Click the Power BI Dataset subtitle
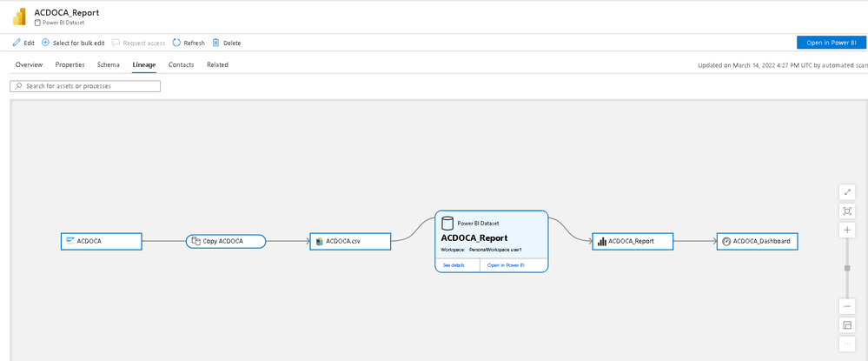868x361 pixels. tap(63, 23)
